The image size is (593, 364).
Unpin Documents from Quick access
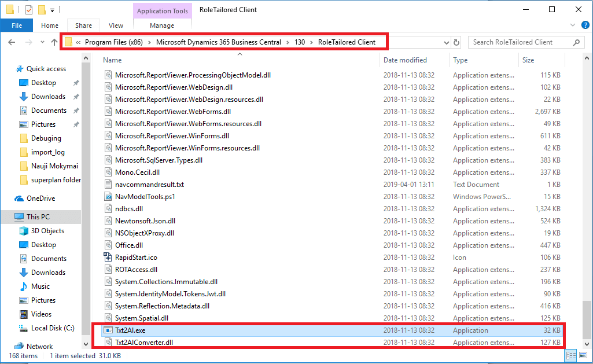pos(76,111)
